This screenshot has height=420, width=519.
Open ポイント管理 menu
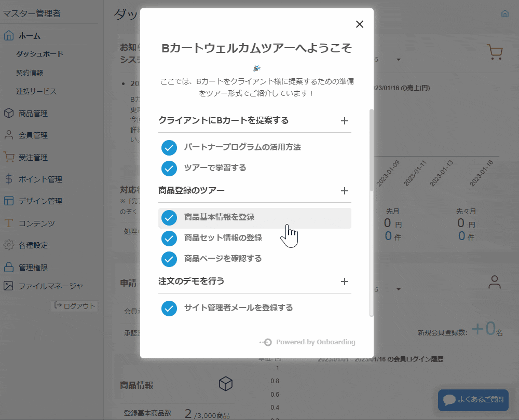click(x=40, y=179)
